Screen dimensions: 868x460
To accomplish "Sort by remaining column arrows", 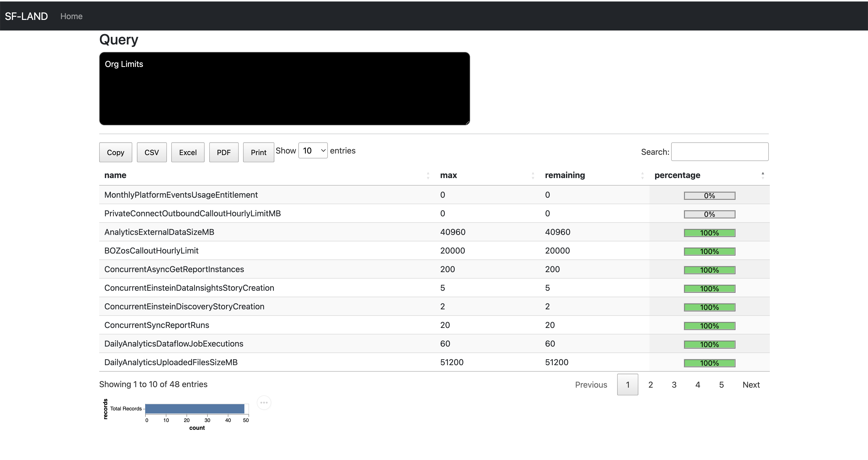I will 642,175.
